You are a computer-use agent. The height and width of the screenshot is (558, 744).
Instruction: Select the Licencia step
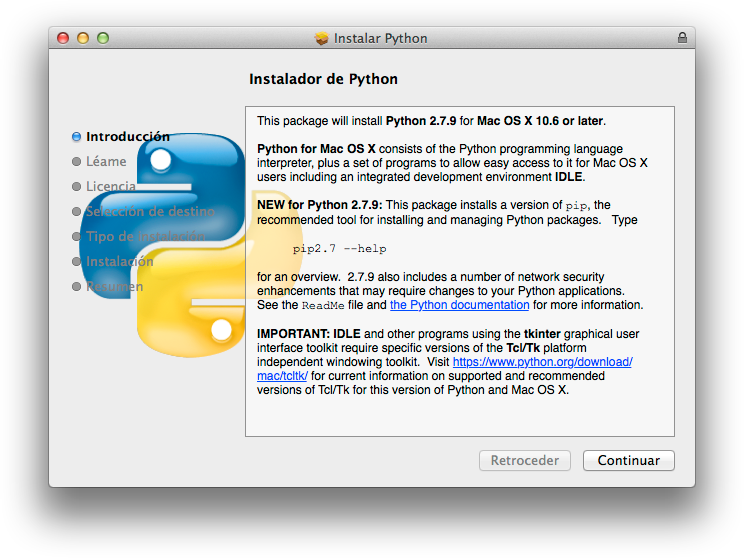[111, 186]
